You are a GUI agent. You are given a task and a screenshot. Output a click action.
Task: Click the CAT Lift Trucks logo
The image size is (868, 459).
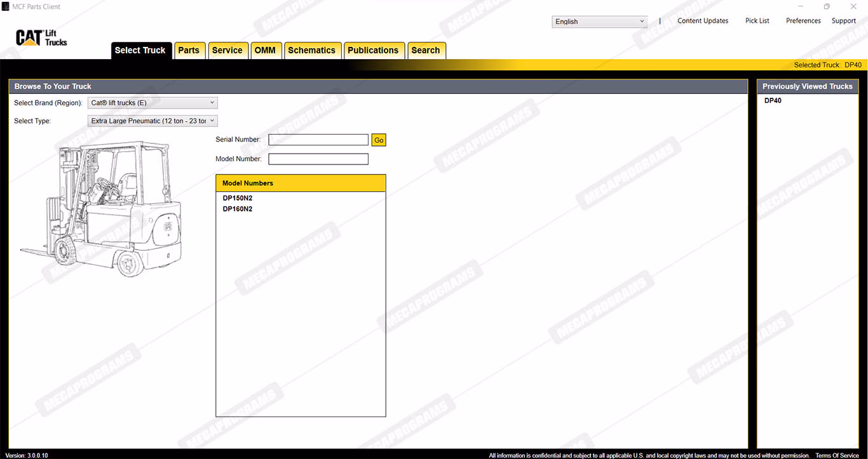[x=41, y=38]
